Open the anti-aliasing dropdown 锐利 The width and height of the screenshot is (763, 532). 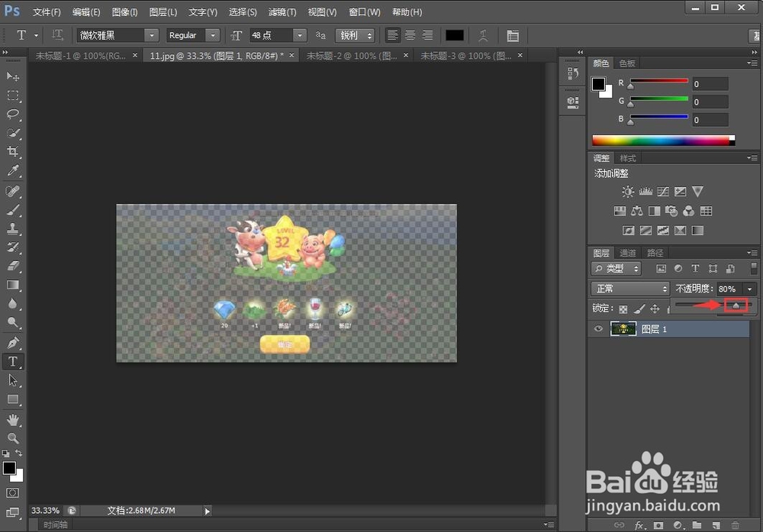point(355,35)
